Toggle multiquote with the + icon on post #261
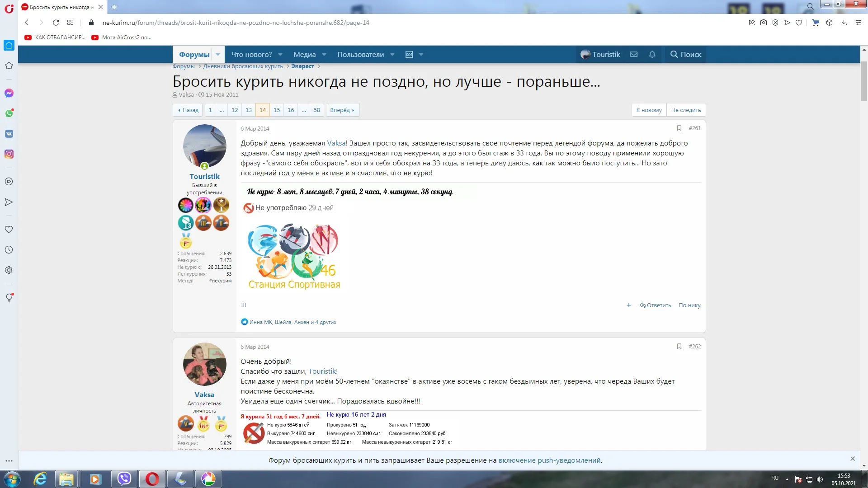868x488 pixels. click(628, 305)
